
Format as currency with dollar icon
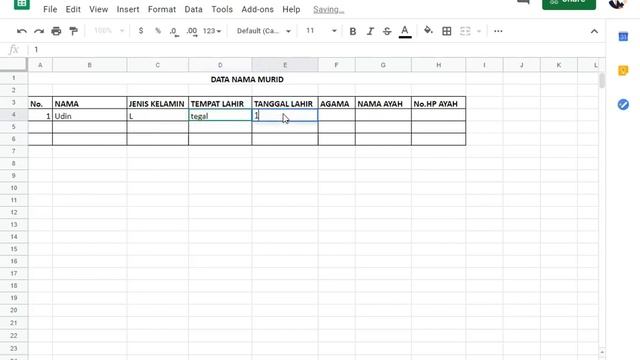point(141,31)
